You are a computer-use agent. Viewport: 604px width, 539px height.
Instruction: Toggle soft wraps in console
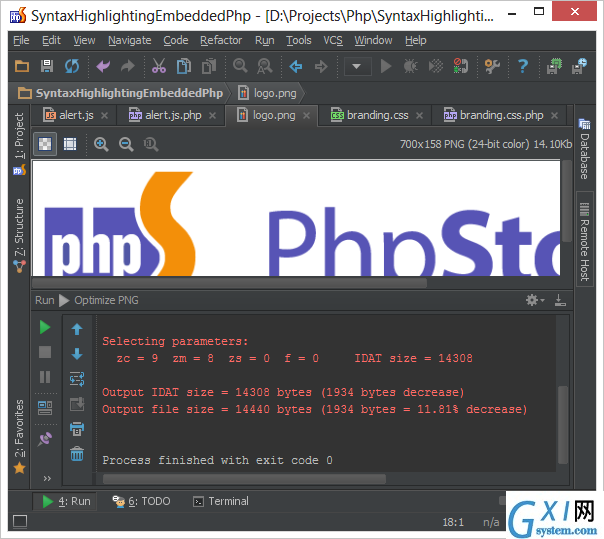click(77, 379)
